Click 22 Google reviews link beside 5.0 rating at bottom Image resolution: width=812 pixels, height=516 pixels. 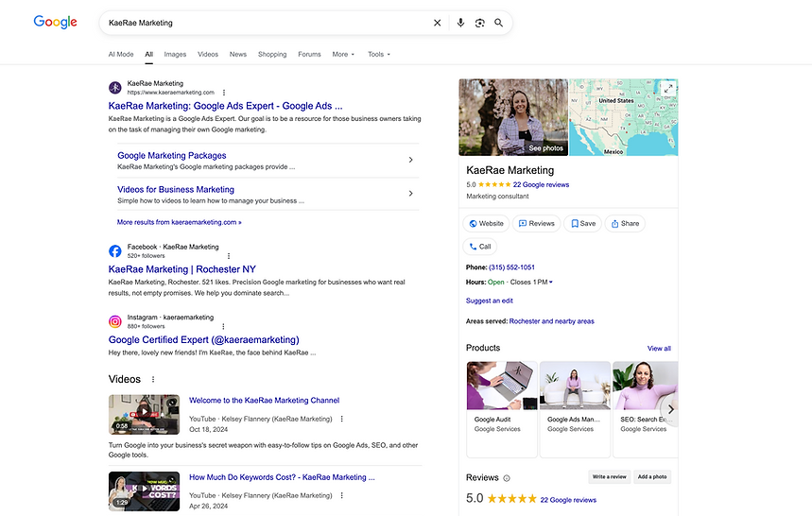(x=568, y=500)
